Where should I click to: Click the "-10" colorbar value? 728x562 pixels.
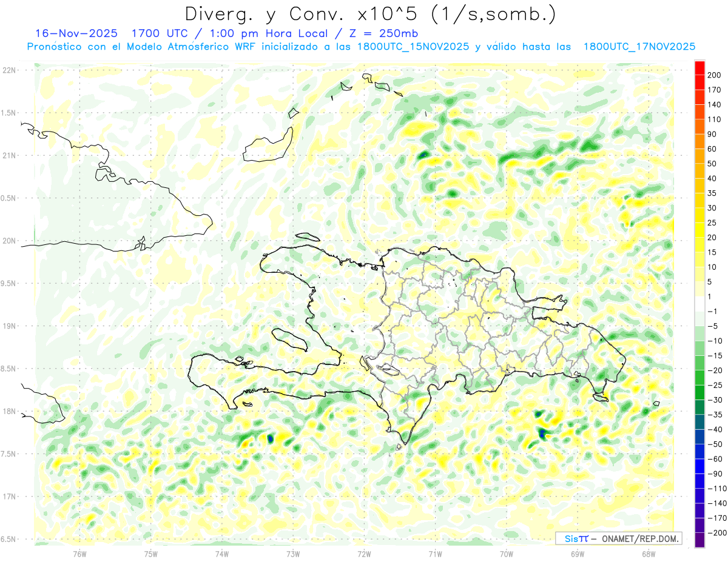coord(716,341)
